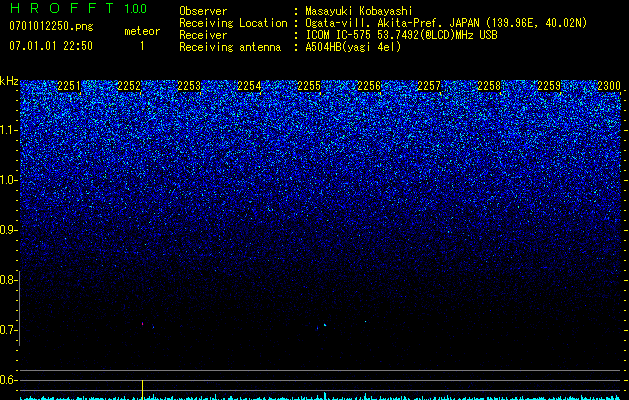Click the 2258 time tick label

489,86
